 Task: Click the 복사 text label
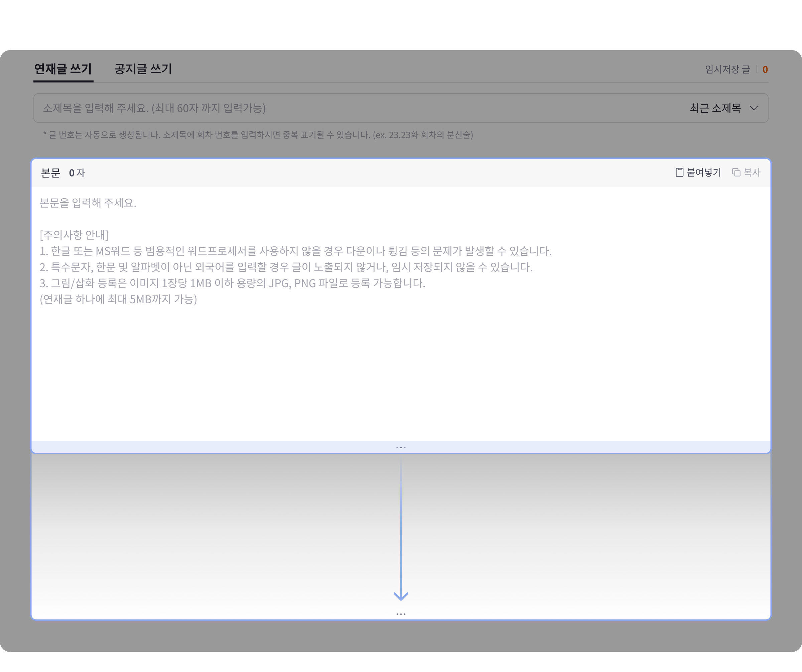pyautogui.click(x=752, y=172)
